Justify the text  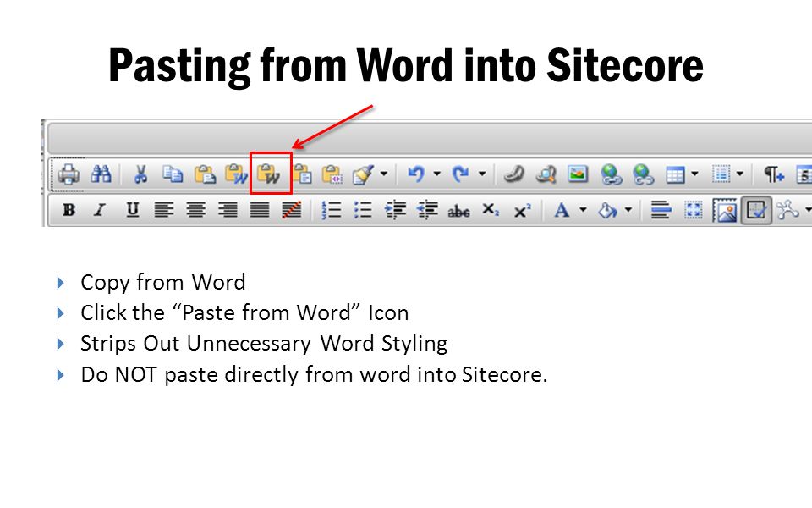point(260,210)
